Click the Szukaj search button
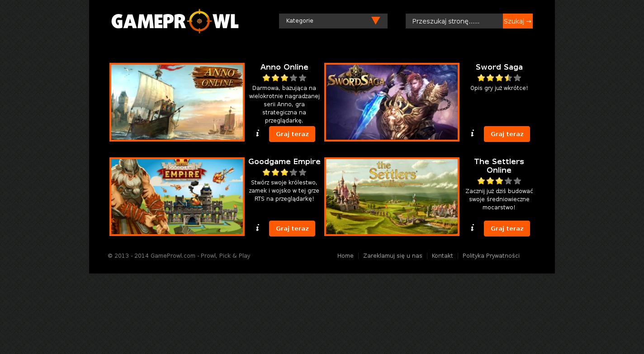 (518, 21)
